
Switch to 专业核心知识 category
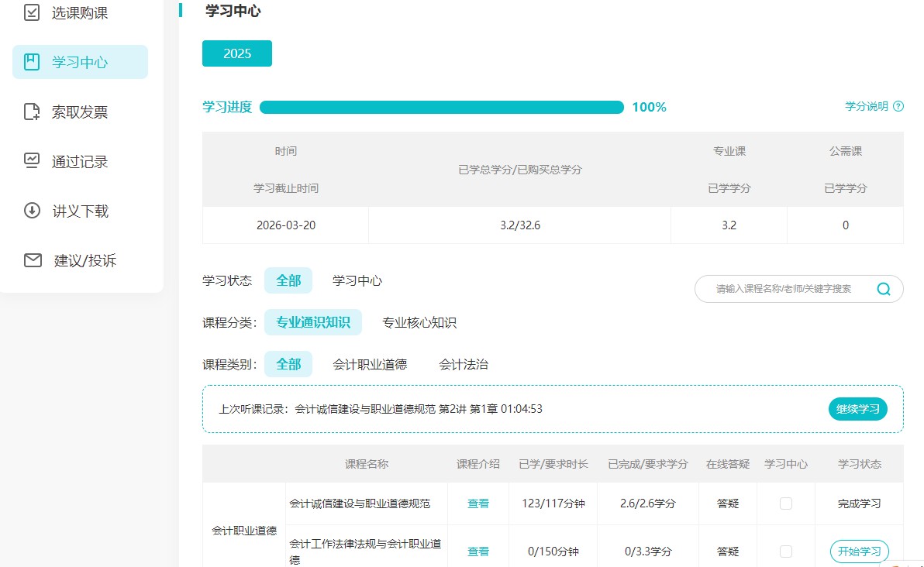(419, 323)
